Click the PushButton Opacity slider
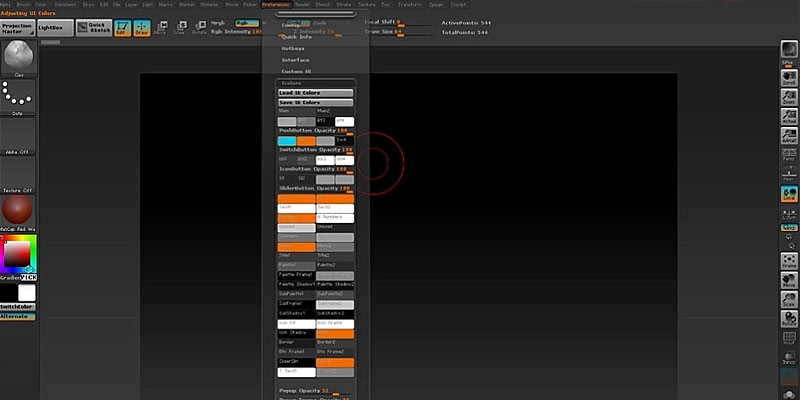Viewport: 800px width, 400px height. pyautogui.click(x=316, y=131)
